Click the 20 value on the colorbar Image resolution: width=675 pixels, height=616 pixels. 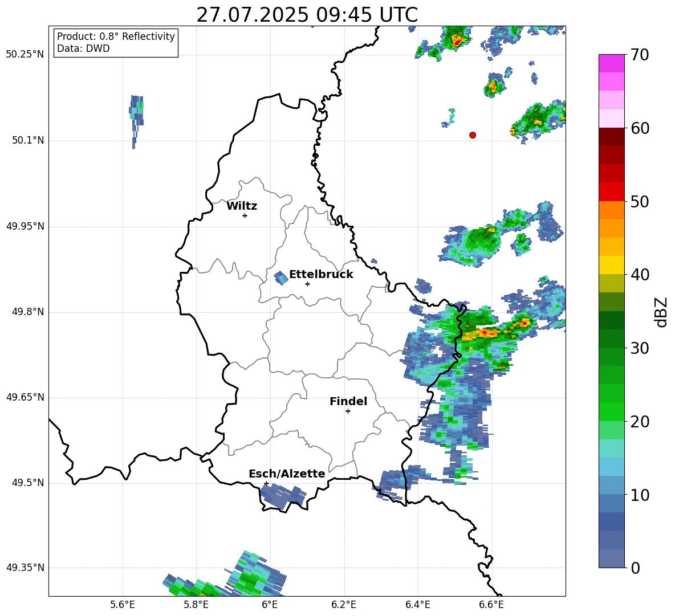[640, 422]
